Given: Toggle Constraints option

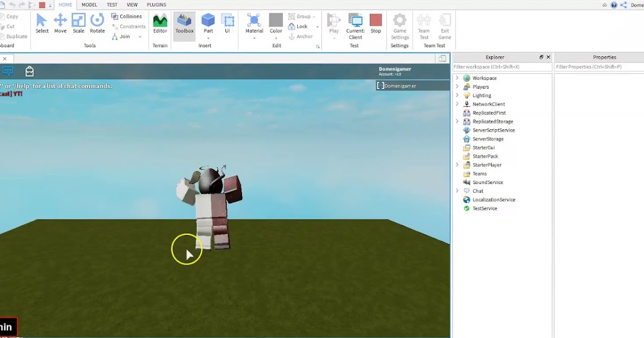Looking at the screenshot, I should click(129, 26).
